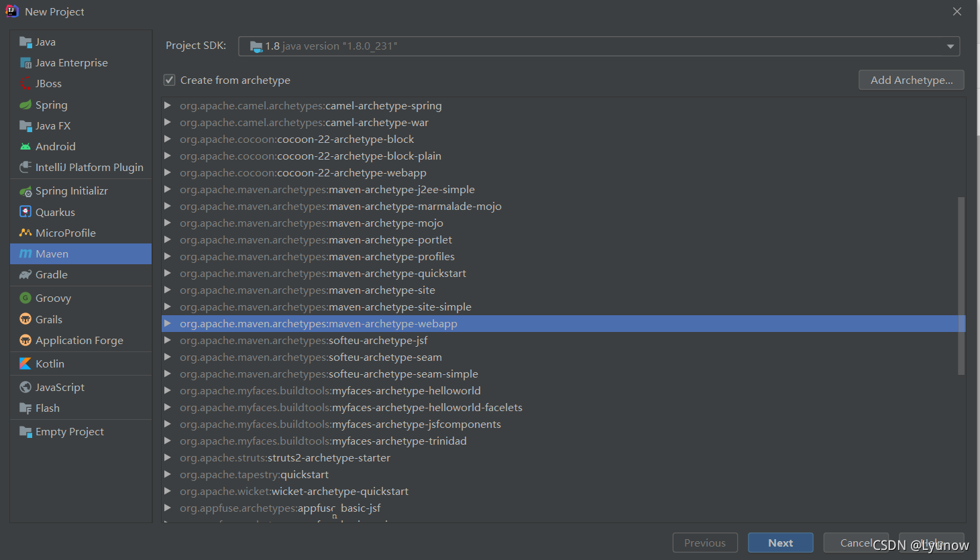The width and height of the screenshot is (980, 560).
Task: Click the Quarkus icon
Action: point(25,212)
